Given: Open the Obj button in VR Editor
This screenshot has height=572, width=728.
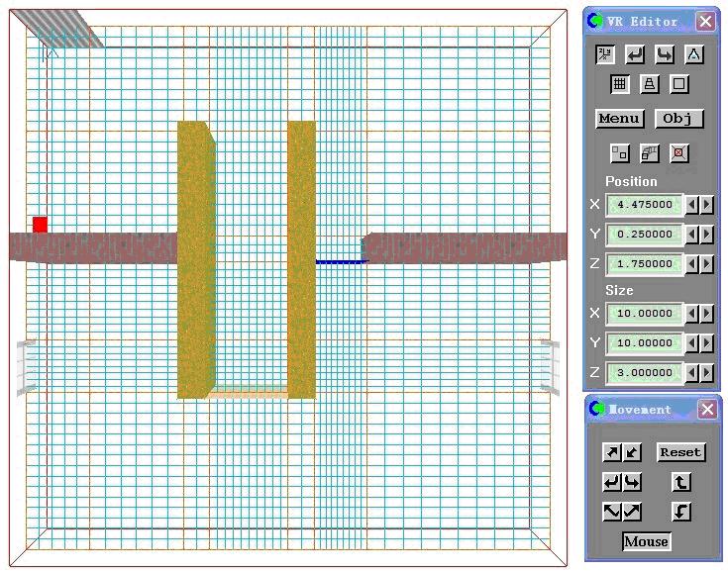Looking at the screenshot, I should (x=678, y=119).
